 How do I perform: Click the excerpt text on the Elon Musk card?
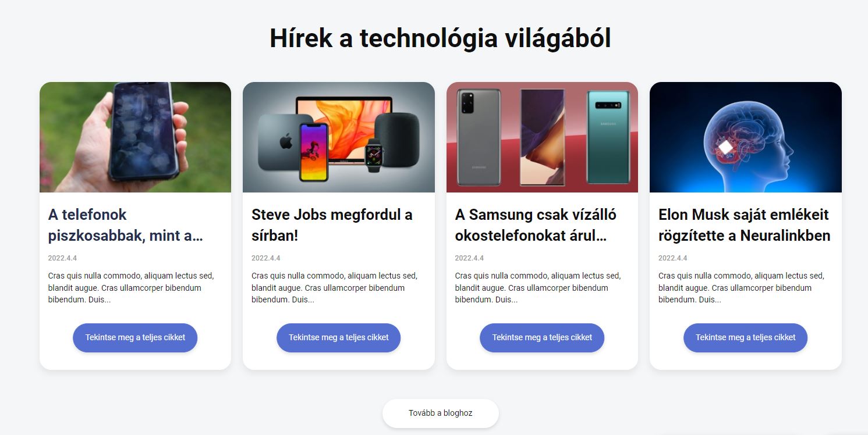click(x=741, y=288)
